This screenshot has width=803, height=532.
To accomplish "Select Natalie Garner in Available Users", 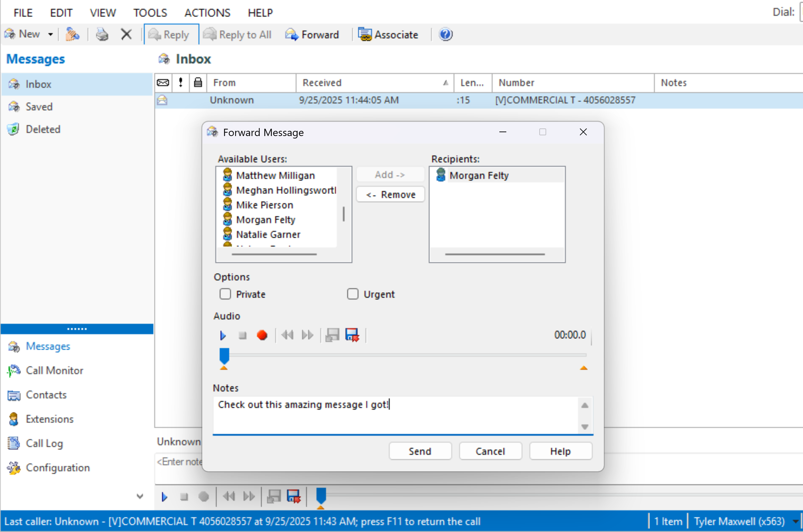I will pos(268,235).
